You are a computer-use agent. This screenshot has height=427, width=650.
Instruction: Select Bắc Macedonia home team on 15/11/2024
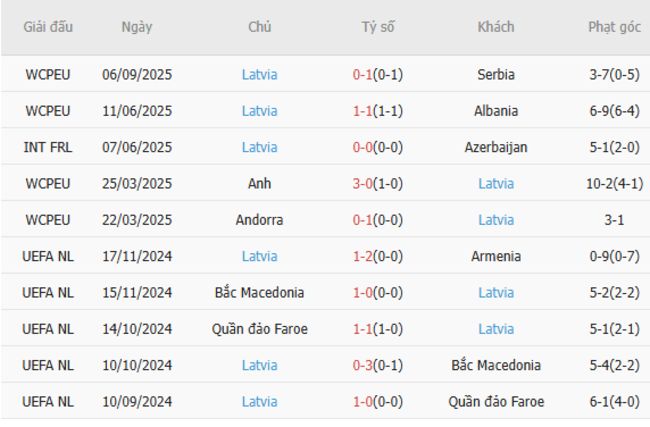pyautogui.click(x=259, y=293)
